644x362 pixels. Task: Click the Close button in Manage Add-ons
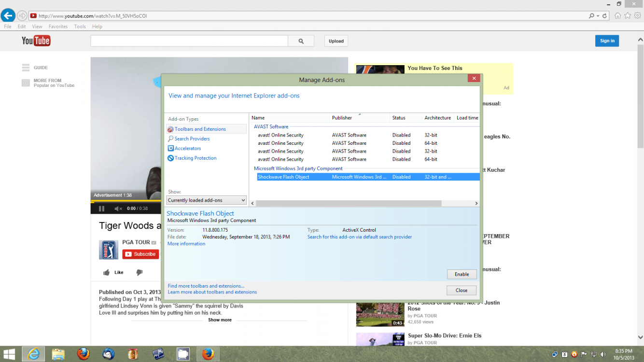tap(462, 290)
